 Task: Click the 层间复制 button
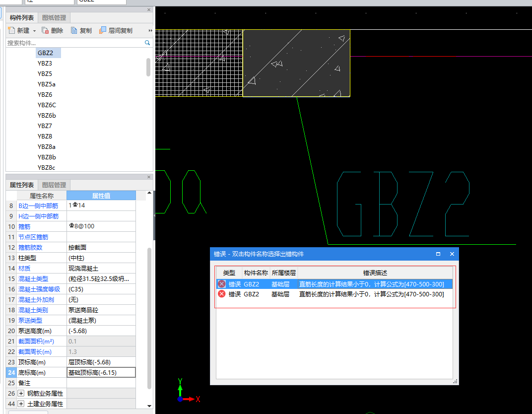(x=116, y=31)
